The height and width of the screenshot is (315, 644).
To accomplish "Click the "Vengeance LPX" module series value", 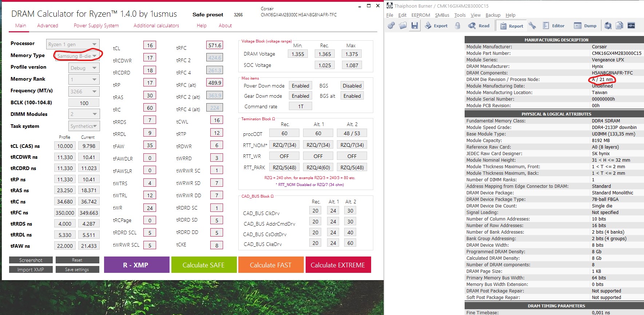I will 608,60.
